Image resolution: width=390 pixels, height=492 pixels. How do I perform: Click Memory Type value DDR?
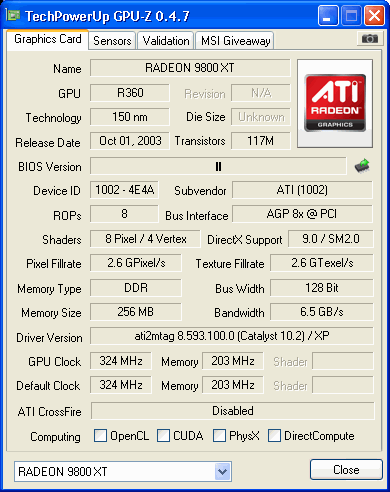coord(136,288)
